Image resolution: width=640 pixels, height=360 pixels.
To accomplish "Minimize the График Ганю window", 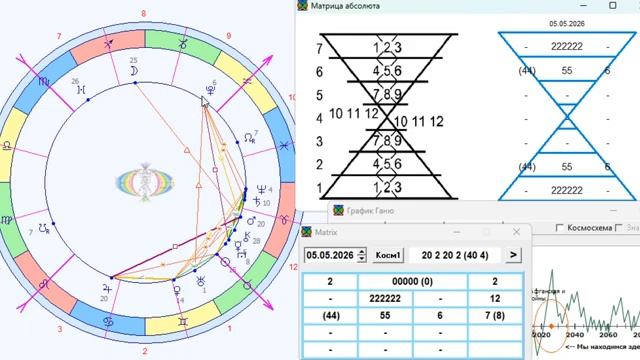I will (x=613, y=210).
